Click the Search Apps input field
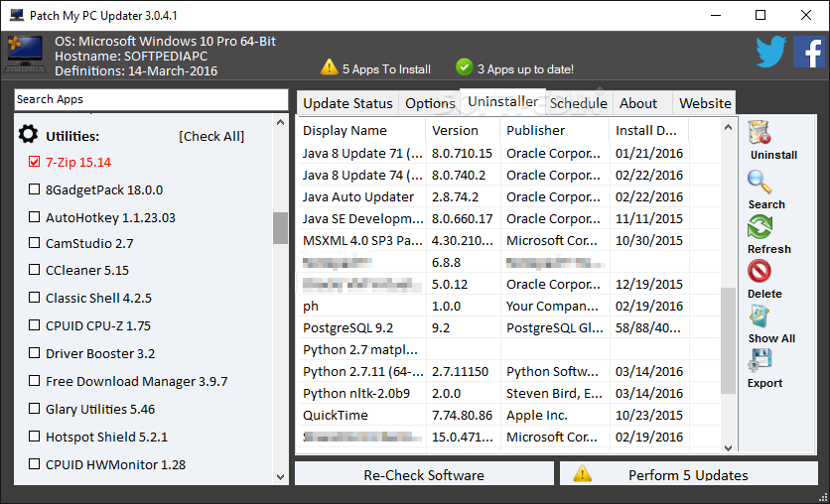This screenshot has height=504, width=830. (151, 99)
